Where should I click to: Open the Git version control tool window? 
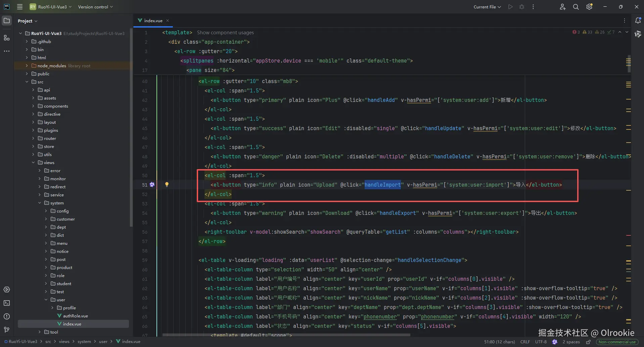coord(7,330)
